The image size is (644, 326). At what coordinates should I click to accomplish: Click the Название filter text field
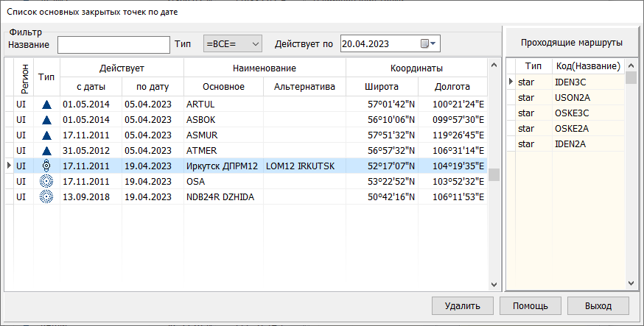point(113,44)
